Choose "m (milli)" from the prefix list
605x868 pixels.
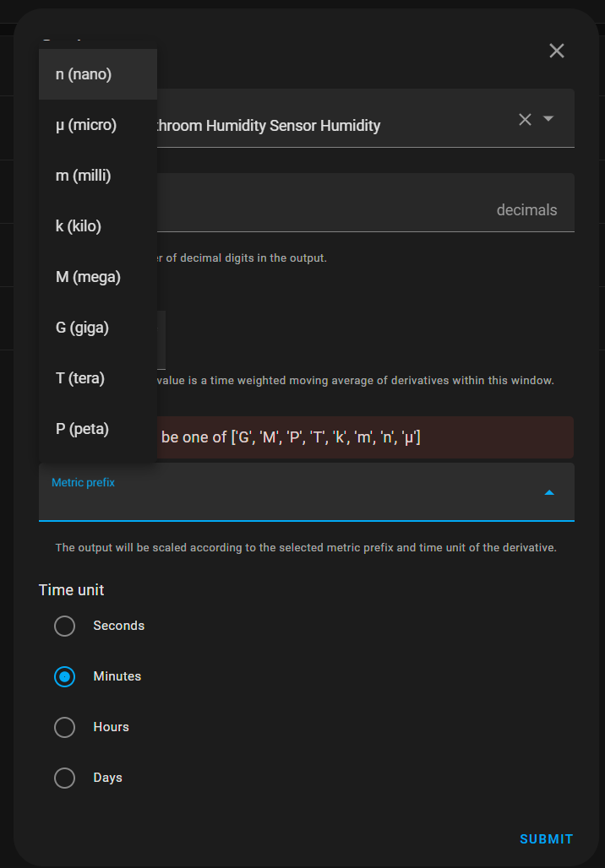(x=83, y=175)
